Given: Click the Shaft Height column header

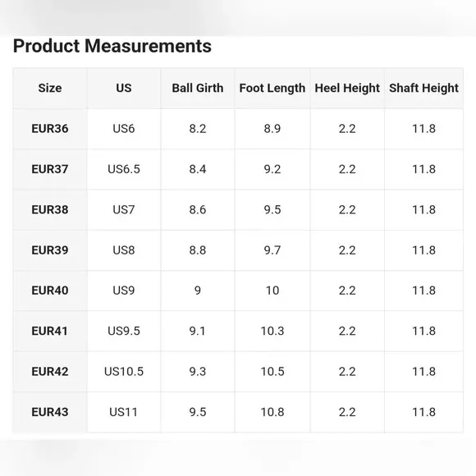Looking at the screenshot, I should click(423, 88).
